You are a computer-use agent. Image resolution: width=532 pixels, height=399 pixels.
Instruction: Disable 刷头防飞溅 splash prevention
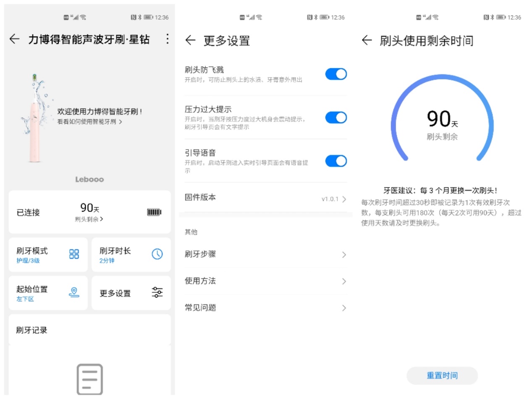pyautogui.click(x=335, y=74)
